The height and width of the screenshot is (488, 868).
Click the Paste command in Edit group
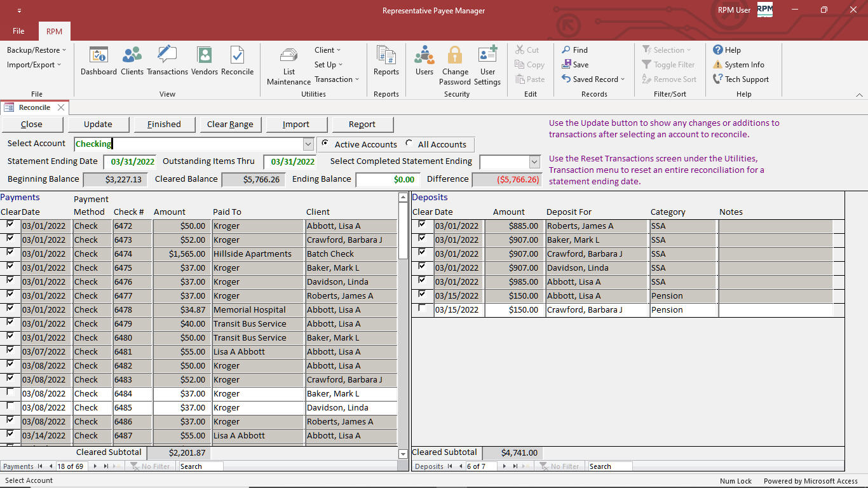(x=529, y=79)
